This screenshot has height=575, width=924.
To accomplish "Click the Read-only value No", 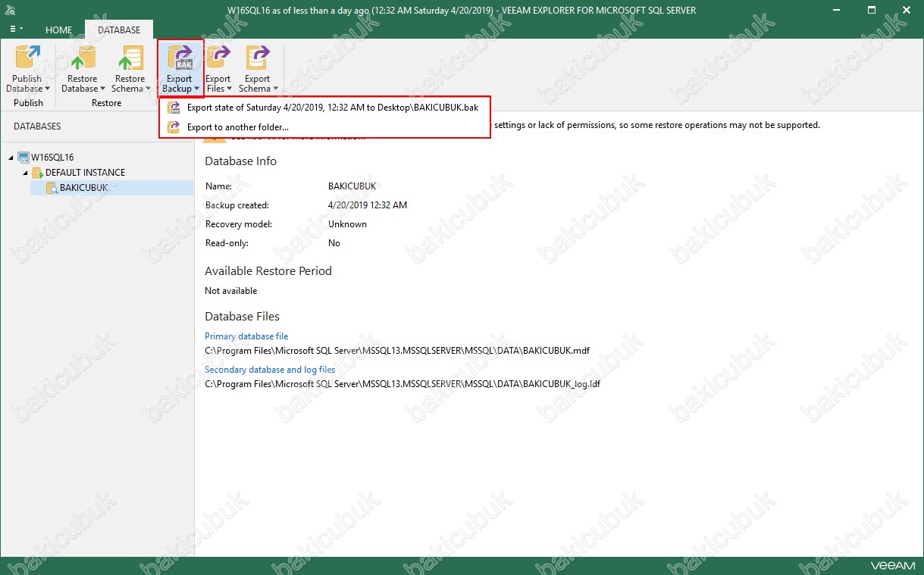I will coord(334,243).
